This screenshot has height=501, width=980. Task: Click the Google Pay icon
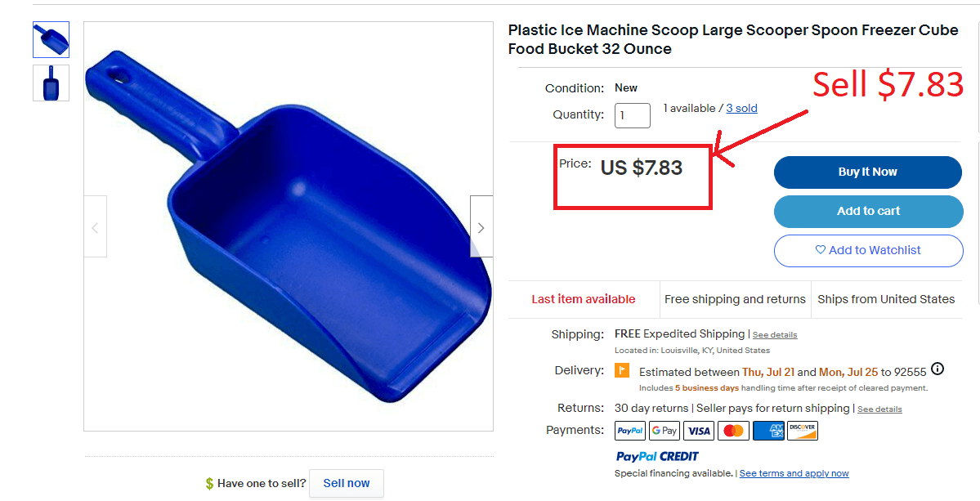[665, 431]
